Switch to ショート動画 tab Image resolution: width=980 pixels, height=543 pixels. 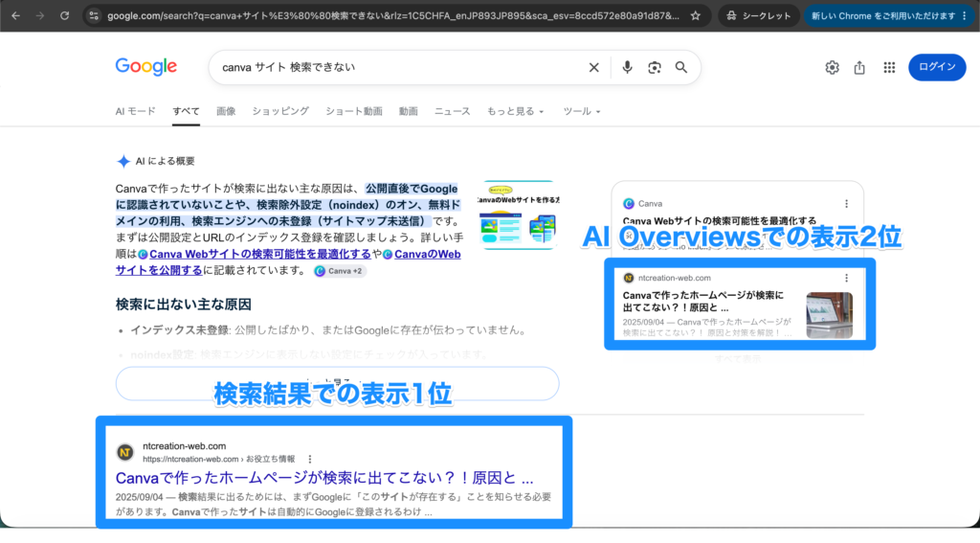[354, 111]
